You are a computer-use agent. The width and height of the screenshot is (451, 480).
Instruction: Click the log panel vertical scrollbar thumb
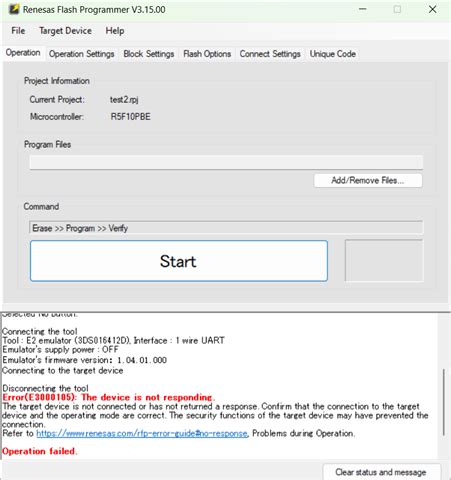pos(444,402)
